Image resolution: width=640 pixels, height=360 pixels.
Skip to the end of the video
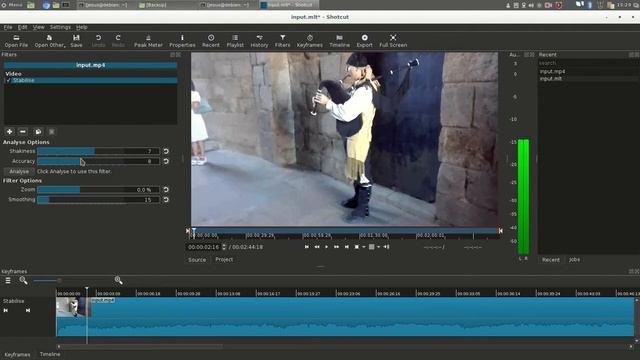pyautogui.click(x=347, y=247)
